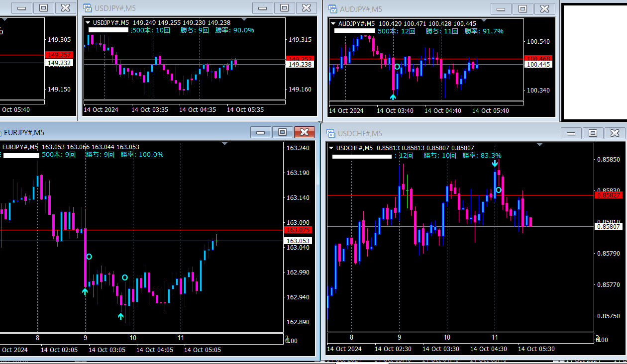Click the 100.540 label on AUDJPY price scale
This screenshot has width=627, height=364.
click(x=538, y=42)
